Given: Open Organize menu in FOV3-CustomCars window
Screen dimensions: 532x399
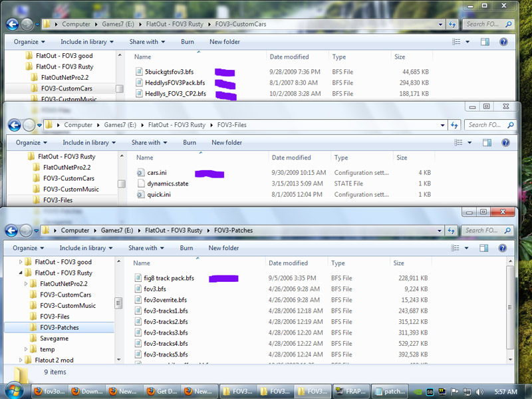Looking at the screenshot, I should pos(29,42).
